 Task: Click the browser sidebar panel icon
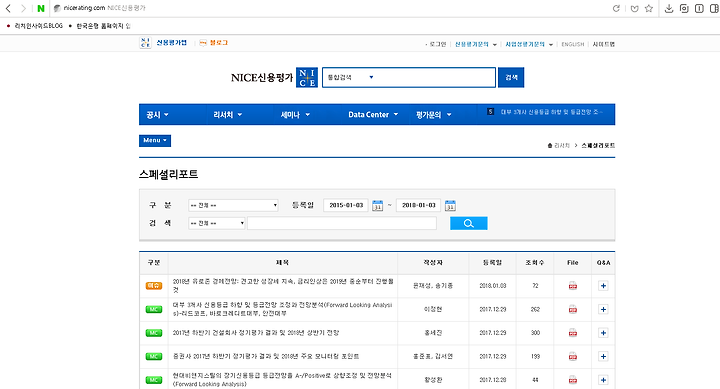coord(714,8)
